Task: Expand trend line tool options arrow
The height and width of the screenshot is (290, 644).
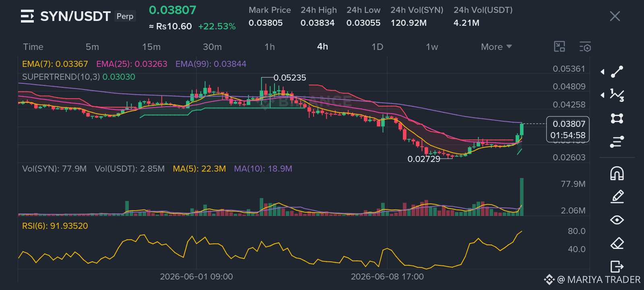Action: click(603, 72)
